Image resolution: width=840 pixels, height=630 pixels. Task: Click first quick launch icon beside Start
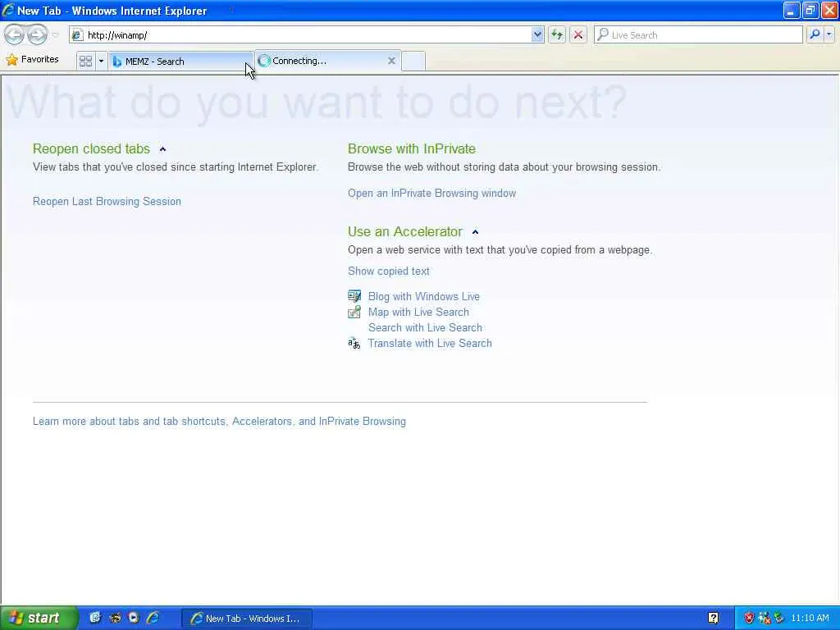point(95,618)
